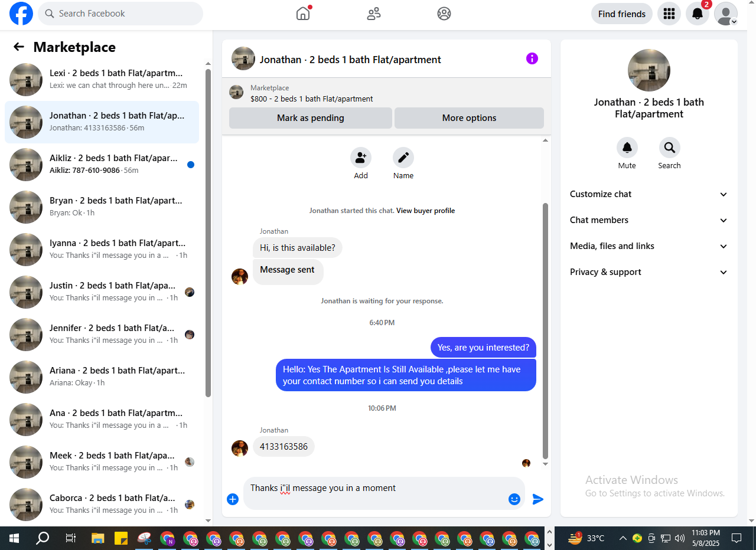Send the message with the arrow icon

[x=538, y=499]
